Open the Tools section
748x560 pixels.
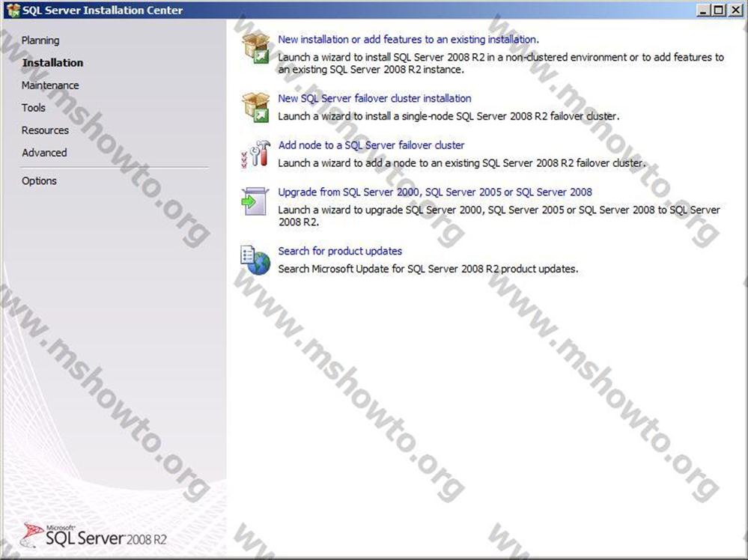click(x=34, y=108)
